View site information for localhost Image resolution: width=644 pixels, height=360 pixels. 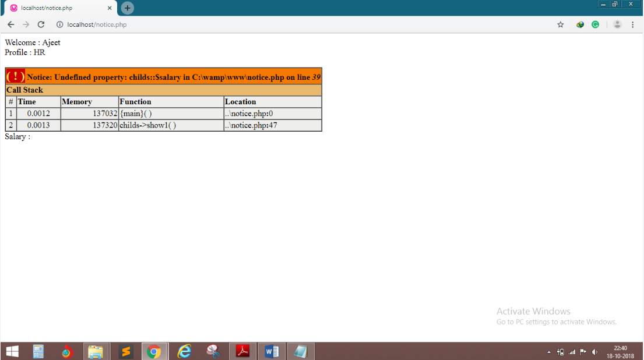tap(59, 24)
